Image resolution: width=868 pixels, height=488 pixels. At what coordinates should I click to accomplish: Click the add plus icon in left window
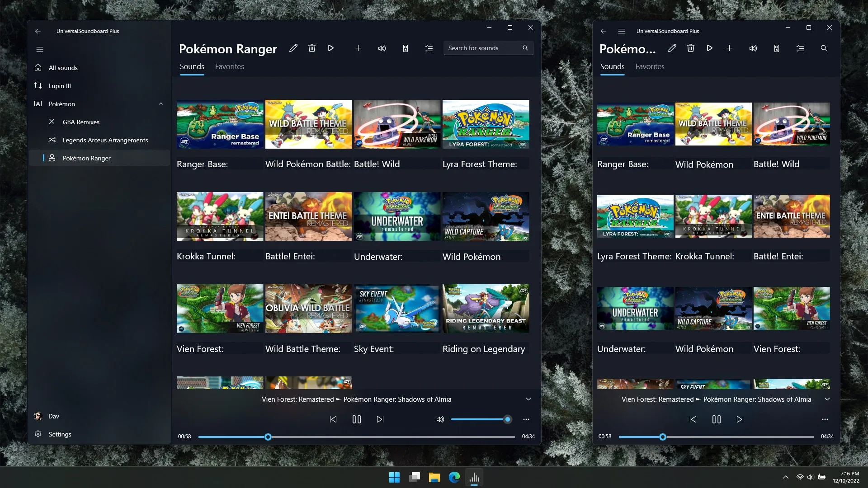pos(358,48)
